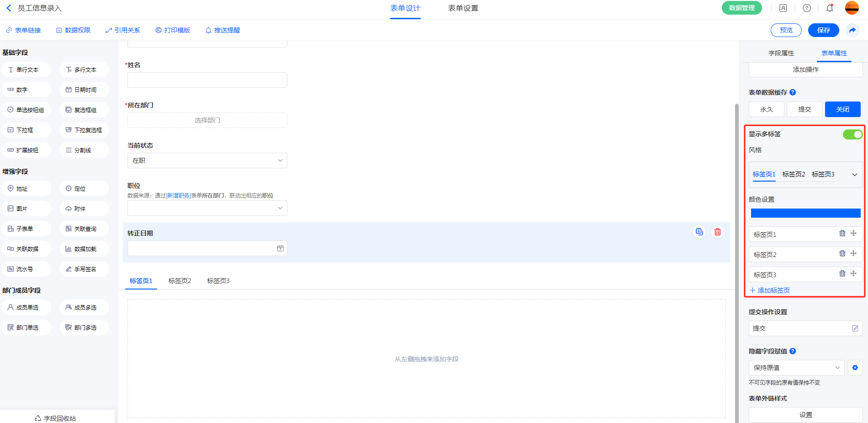Open the 保持原值 dropdown
The height and width of the screenshot is (423, 868).
[x=796, y=368]
